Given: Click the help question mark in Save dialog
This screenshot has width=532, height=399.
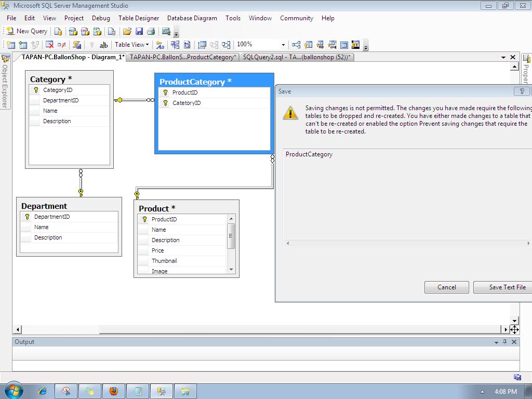Looking at the screenshot, I should coord(522,91).
